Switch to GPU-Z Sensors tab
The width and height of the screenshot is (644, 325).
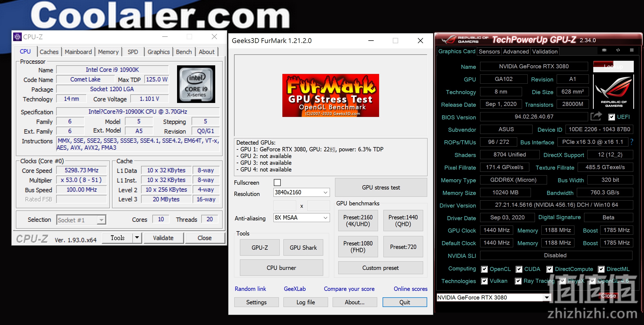(489, 51)
